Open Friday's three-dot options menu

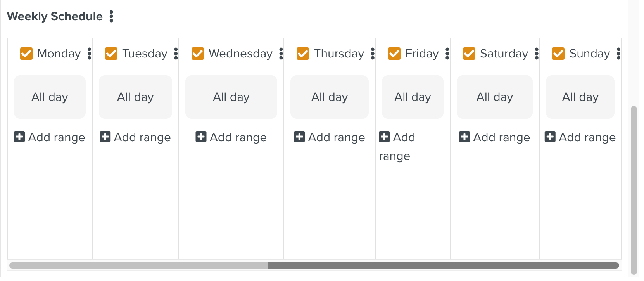(447, 54)
